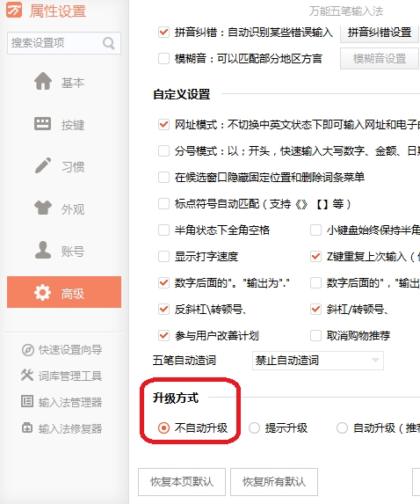This screenshot has height=504, width=420.
Task: Toggle 数字后面的"。"输出为"." checkbox
Action: pos(163,283)
